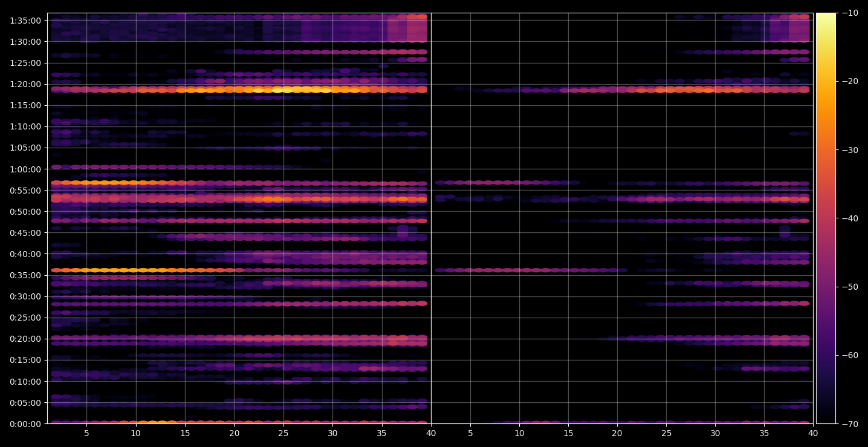Pick the −40 colorbar label
Screen dimensions: 868x447
point(849,218)
